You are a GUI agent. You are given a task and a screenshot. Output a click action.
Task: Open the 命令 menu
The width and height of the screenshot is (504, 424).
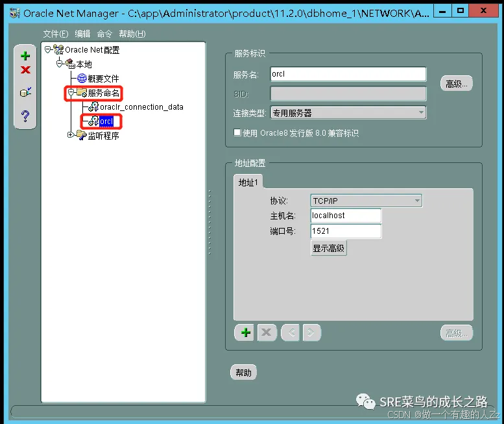click(104, 34)
